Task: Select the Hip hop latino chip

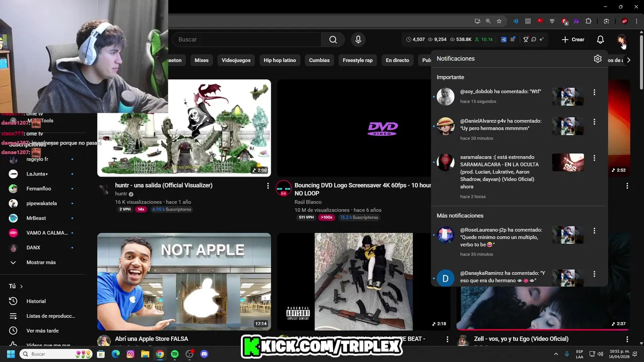Action: 280,60
